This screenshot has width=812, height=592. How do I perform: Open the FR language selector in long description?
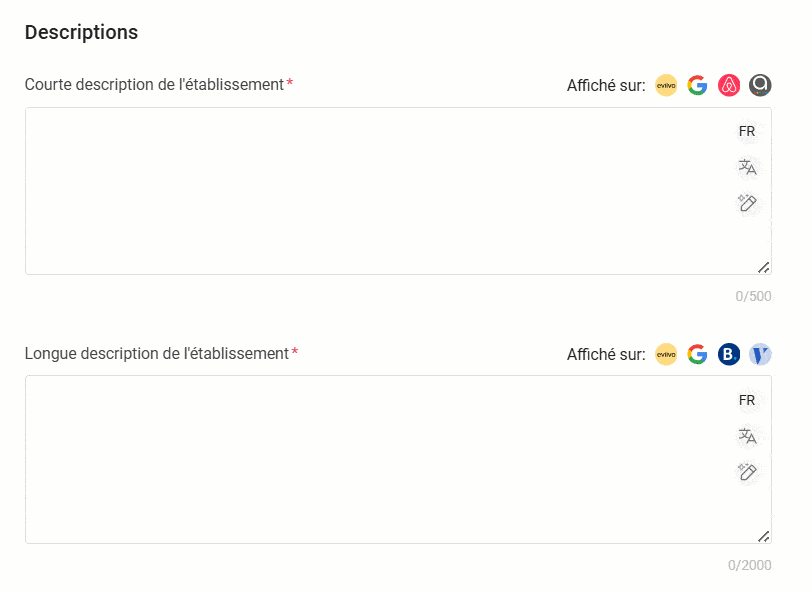click(747, 400)
